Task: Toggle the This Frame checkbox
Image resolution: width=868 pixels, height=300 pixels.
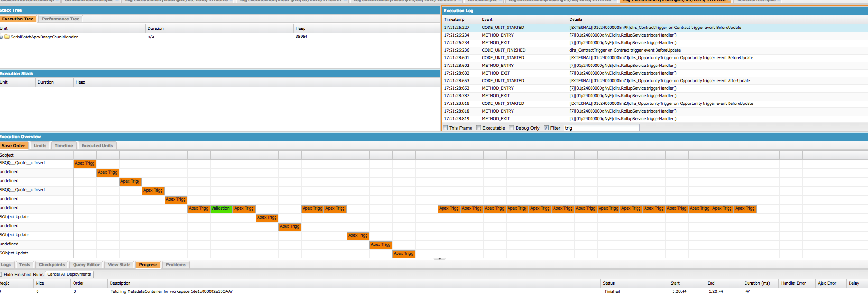Action: click(445, 128)
